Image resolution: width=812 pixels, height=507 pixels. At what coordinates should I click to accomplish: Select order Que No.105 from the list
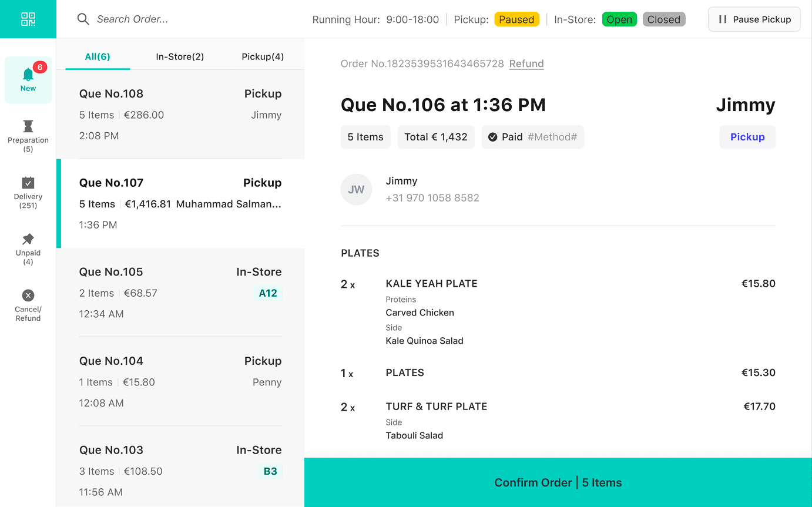point(180,292)
